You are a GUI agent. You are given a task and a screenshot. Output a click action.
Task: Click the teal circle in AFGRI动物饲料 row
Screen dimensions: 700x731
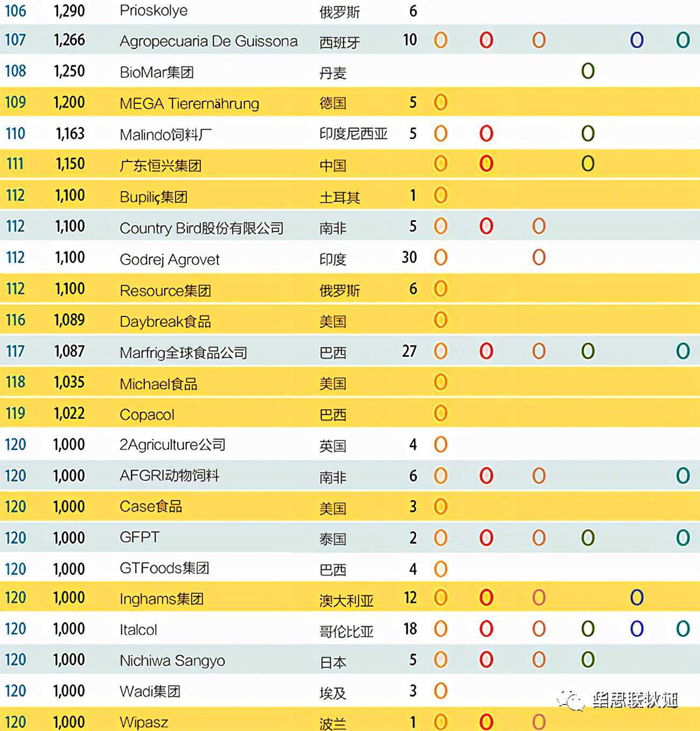pyautogui.click(x=683, y=476)
